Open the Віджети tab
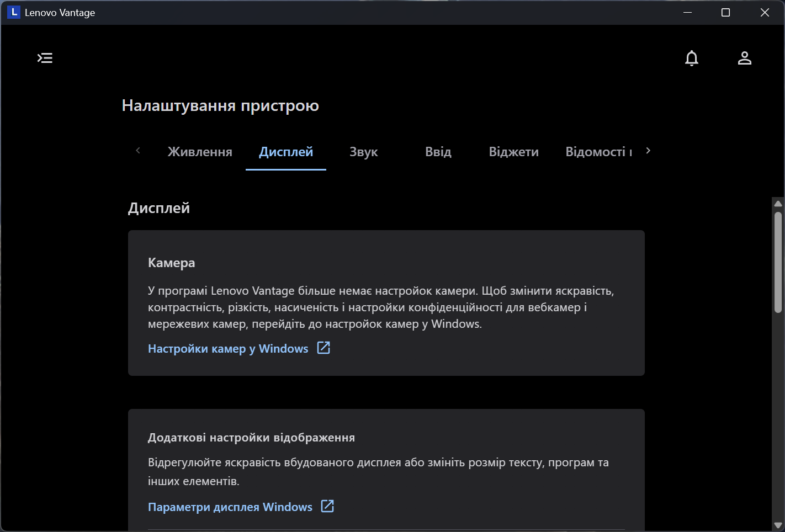The width and height of the screenshot is (785, 532). [x=514, y=152]
